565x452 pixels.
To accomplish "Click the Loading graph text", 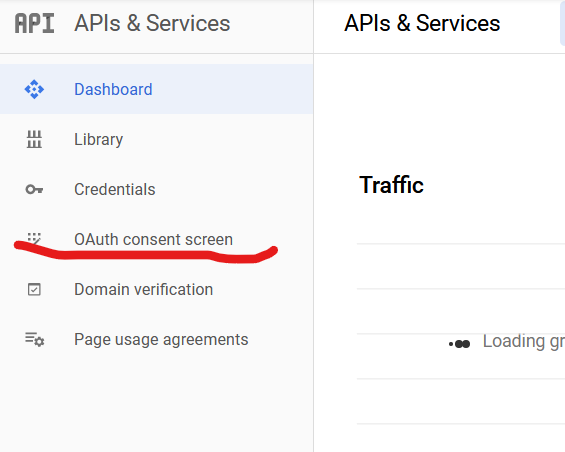I will pyautogui.click(x=524, y=342).
